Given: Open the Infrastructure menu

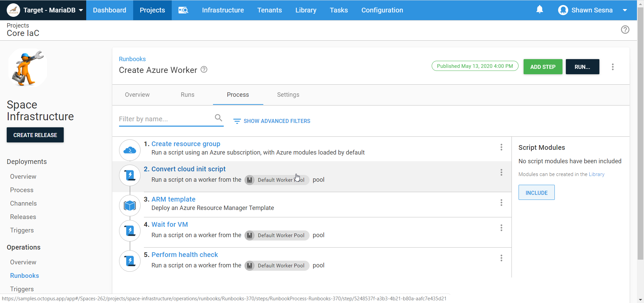Looking at the screenshot, I should tap(223, 10).
